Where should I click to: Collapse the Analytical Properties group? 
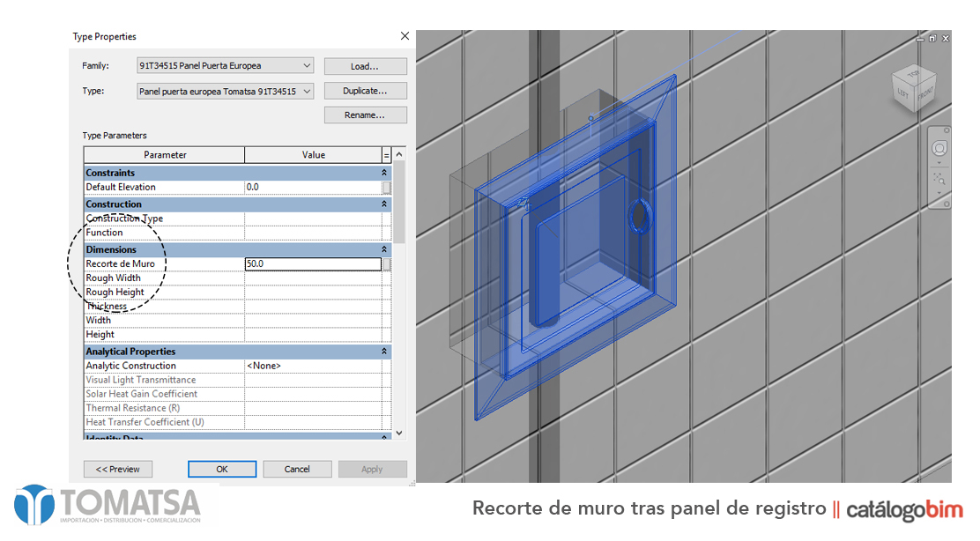pos(384,351)
